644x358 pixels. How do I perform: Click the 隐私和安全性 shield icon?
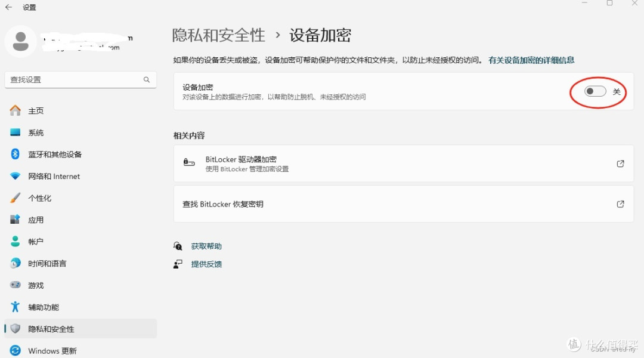[x=15, y=328]
